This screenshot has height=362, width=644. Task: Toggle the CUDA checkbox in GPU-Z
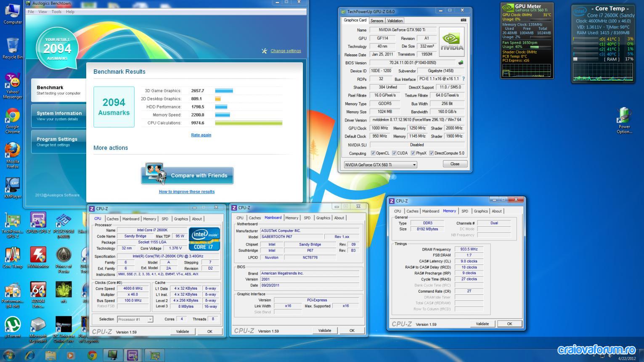coord(394,153)
